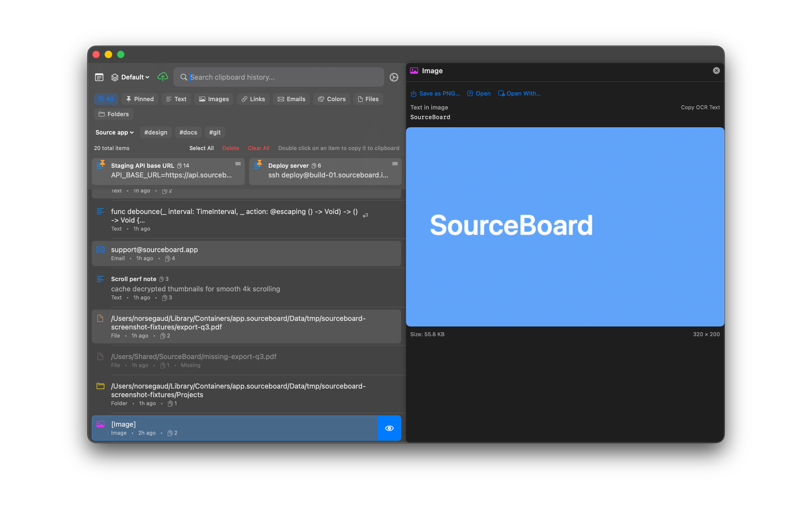Select the Links filter tab
Screen dimensions: 812x508
(253, 99)
